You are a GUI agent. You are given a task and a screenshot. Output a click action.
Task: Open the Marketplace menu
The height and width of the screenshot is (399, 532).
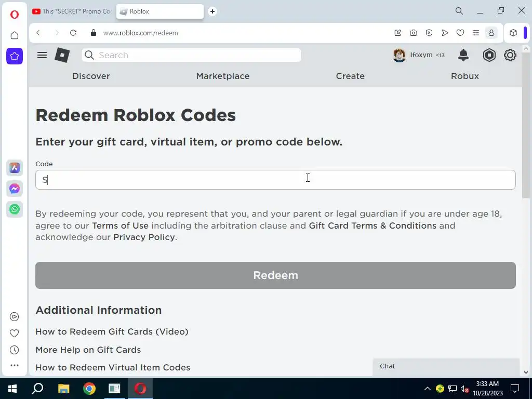pyautogui.click(x=222, y=76)
